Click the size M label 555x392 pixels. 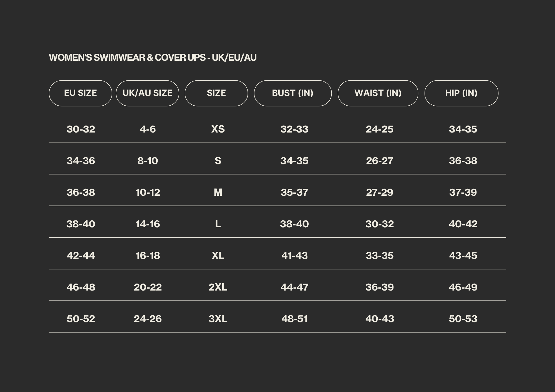point(218,192)
